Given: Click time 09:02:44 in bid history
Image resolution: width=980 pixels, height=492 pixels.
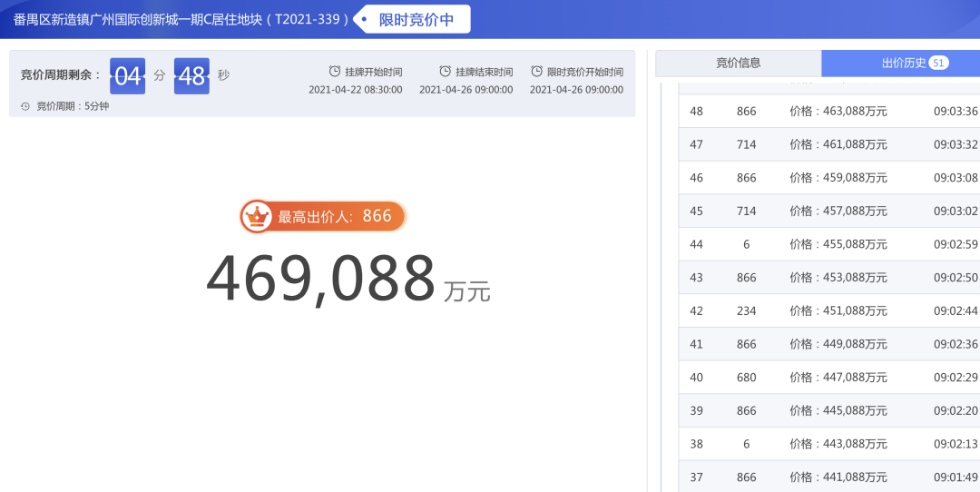Looking at the screenshot, I should tap(955, 310).
